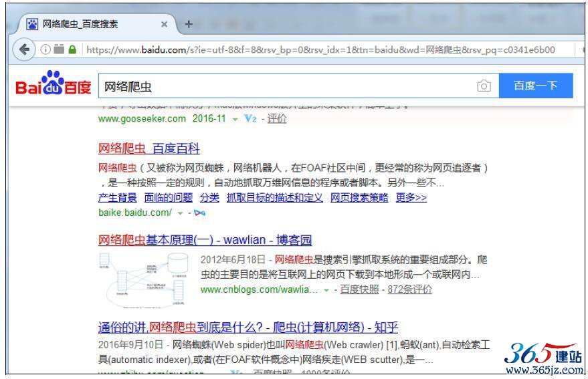Expand dropdown arrow next to gooseeker.com 2016-11

pos(235,120)
